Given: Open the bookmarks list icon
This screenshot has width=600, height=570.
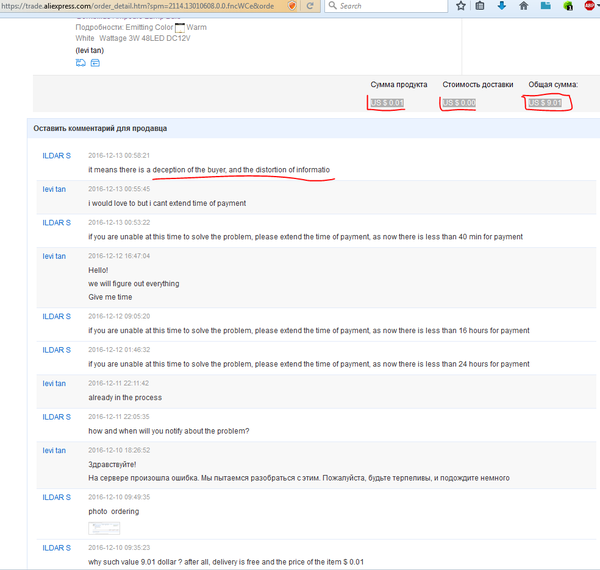Looking at the screenshot, I should [481, 6].
